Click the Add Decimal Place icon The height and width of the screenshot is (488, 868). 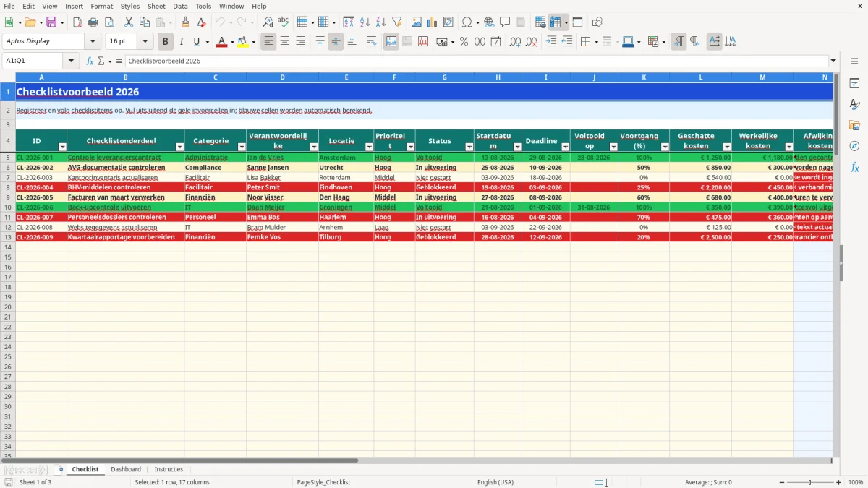(516, 42)
